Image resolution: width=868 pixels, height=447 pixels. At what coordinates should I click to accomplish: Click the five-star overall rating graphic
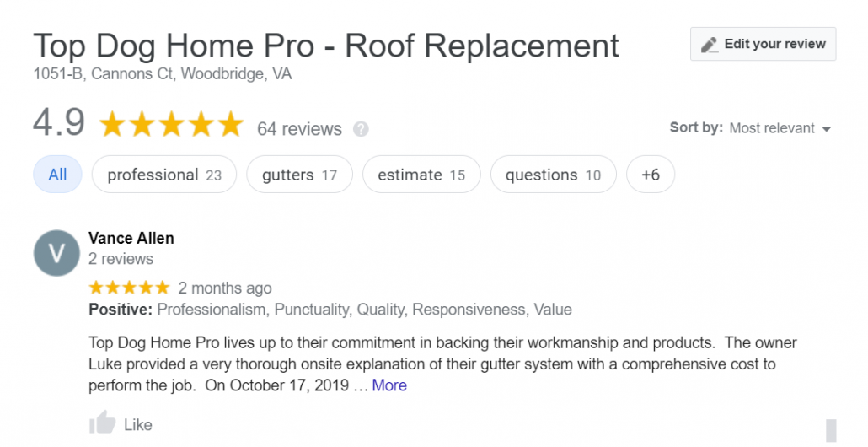click(172, 124)
